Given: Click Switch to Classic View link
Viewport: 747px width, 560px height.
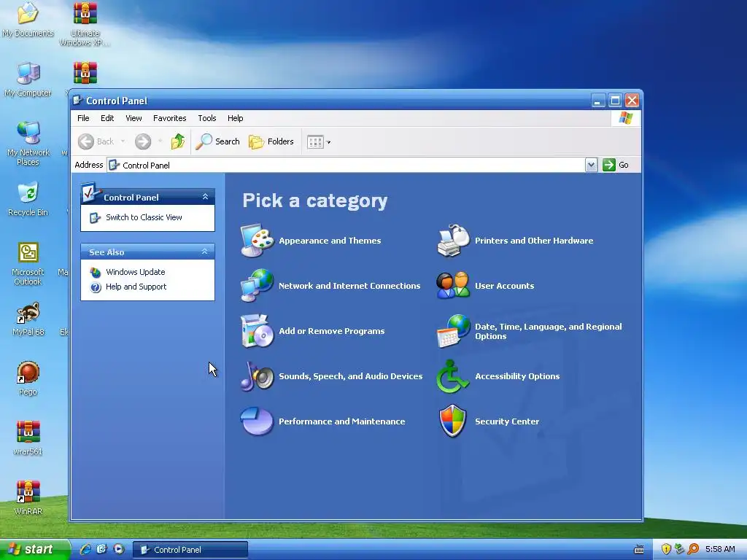Looking at the screenshot, I should (x=144, y=217).
